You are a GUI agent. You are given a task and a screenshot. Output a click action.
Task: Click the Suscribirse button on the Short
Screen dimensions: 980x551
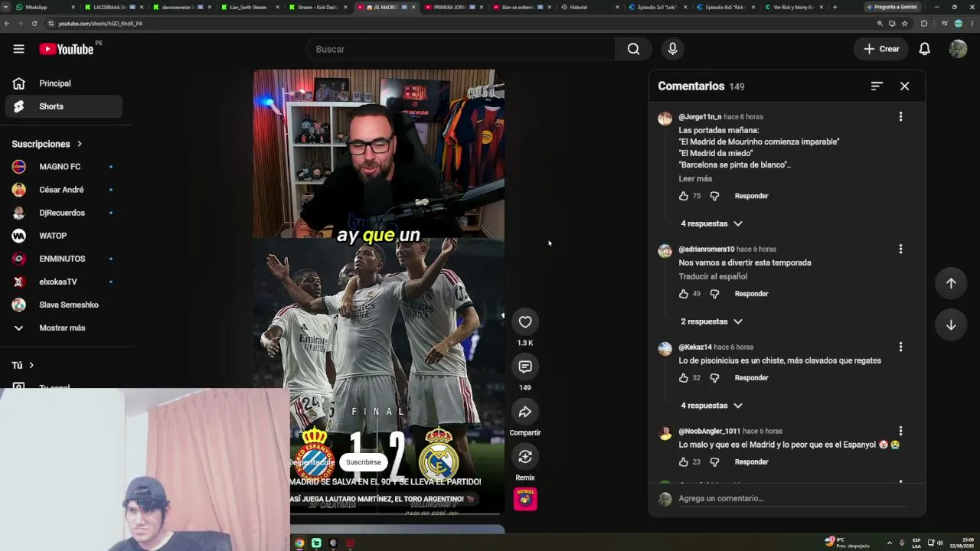point(363,462)
